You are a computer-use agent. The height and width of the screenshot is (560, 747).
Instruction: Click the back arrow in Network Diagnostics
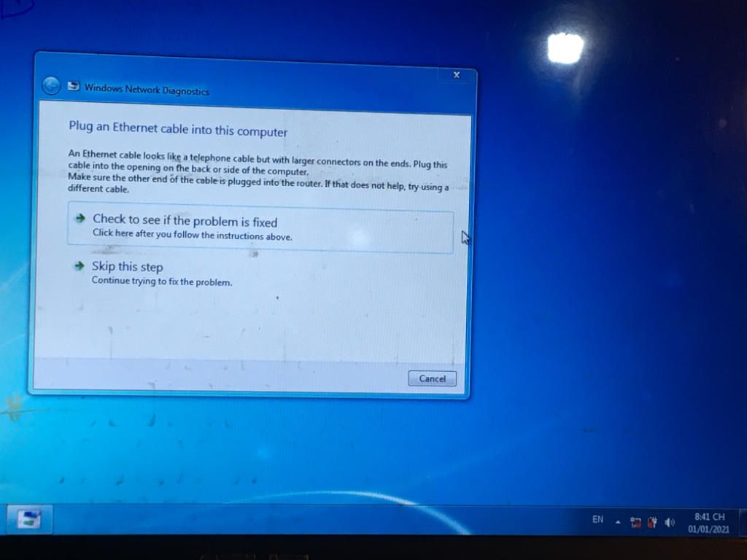(x=51, y=86)
